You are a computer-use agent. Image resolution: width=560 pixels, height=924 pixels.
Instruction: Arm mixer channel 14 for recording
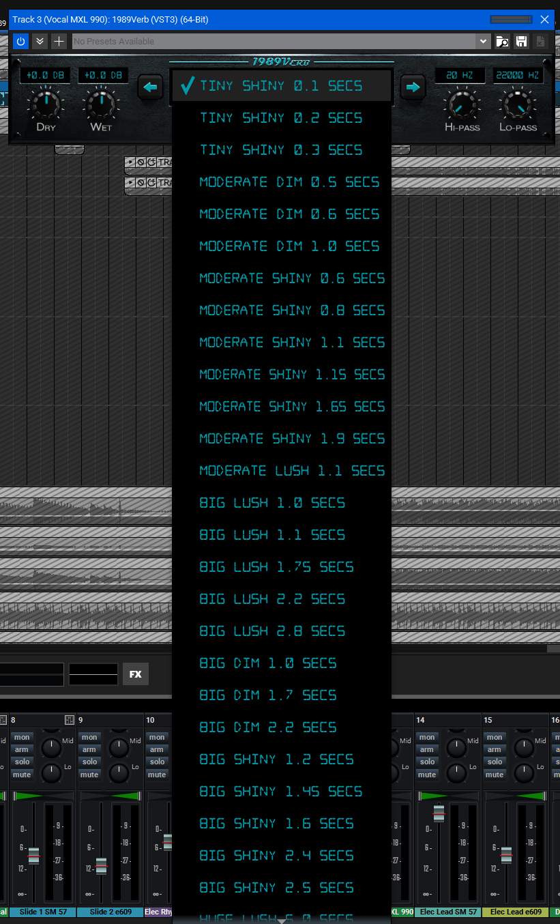point(427,749)
